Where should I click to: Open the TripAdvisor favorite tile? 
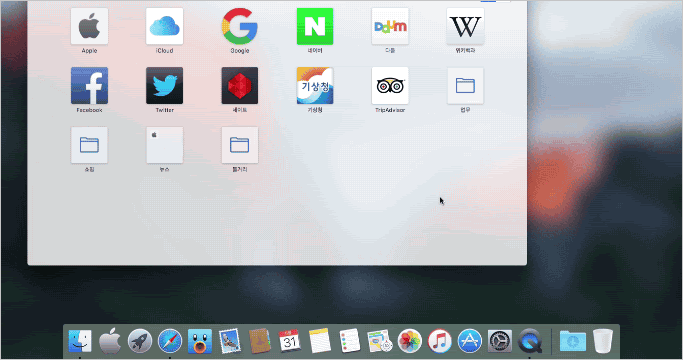(x=390, y=85)
